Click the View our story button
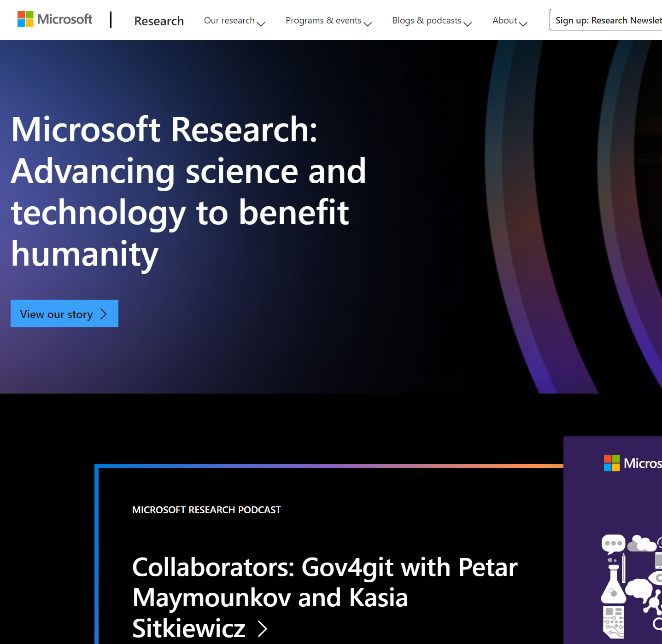 click(x=64, y=313)
